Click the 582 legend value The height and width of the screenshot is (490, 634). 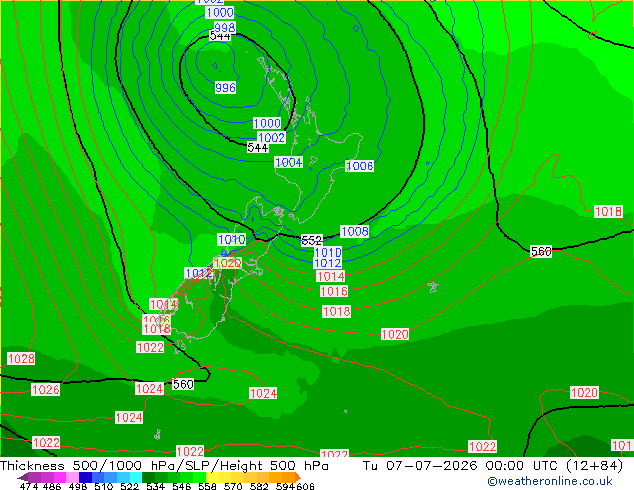pyautogui.click(x=259, y=486)
